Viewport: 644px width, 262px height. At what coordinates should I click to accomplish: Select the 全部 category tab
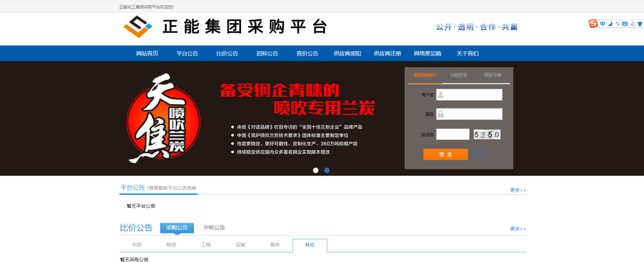tap(137, 245)
